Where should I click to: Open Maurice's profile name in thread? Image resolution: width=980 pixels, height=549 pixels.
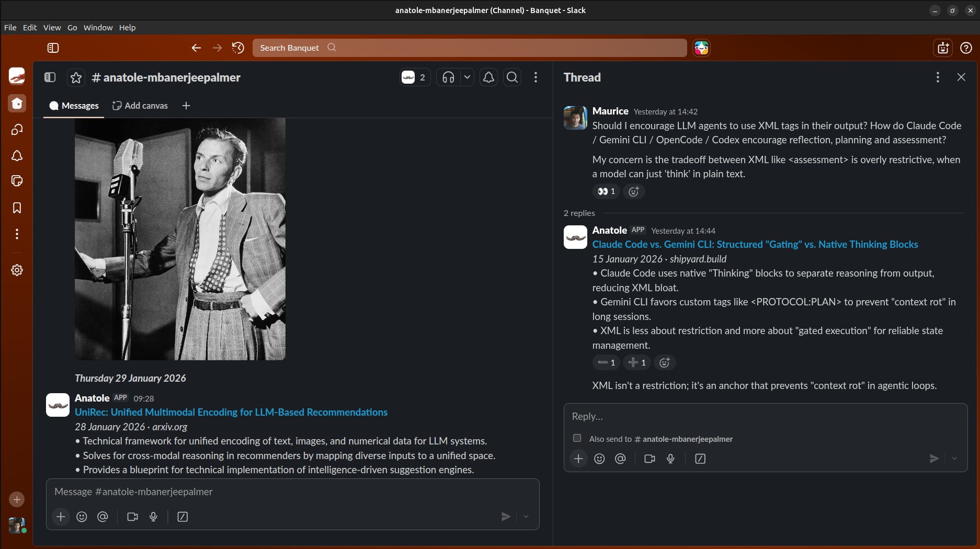[x=610, y=111]
